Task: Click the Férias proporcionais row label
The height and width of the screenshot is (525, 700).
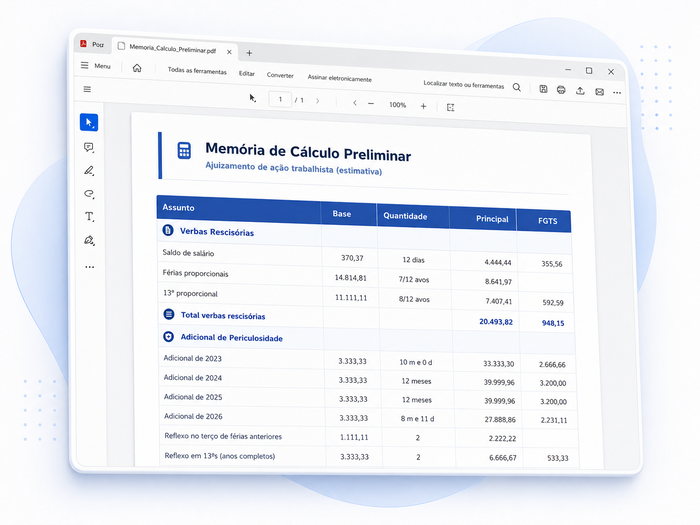Action: (196, 274)
